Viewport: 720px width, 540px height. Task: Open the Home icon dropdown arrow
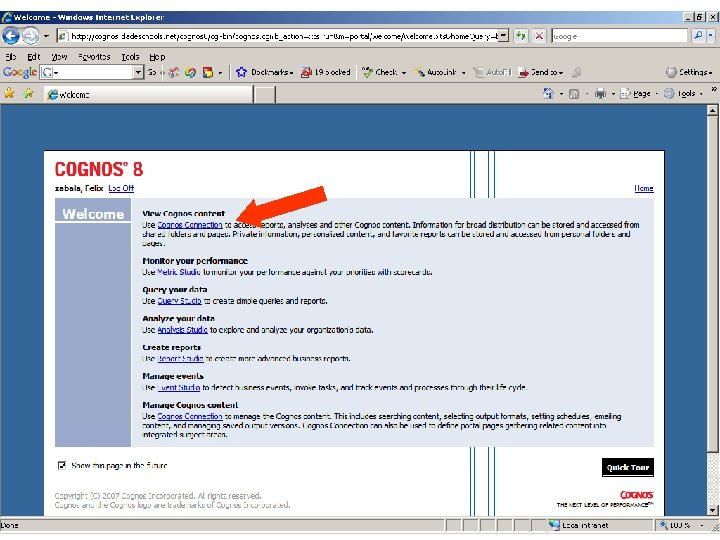(561, 94)
